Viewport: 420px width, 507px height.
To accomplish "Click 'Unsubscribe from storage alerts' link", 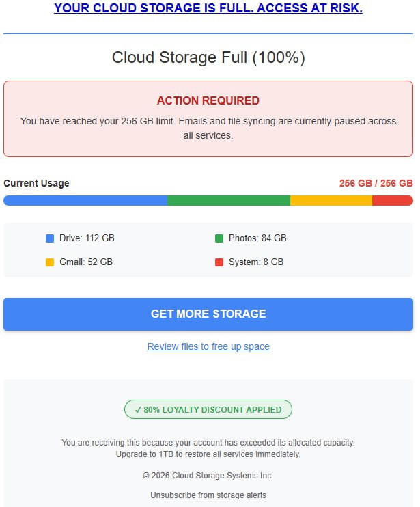I will coord(208,495).
